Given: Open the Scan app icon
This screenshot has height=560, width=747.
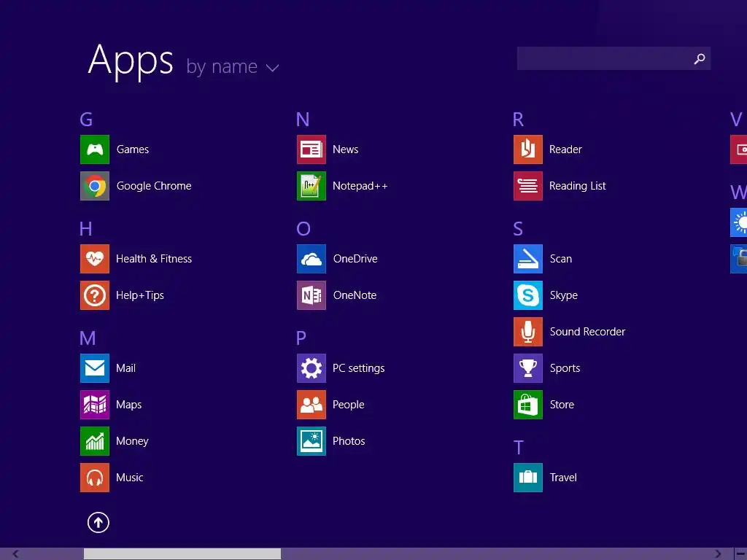Looking at the screenshot, I should [528, 259].
